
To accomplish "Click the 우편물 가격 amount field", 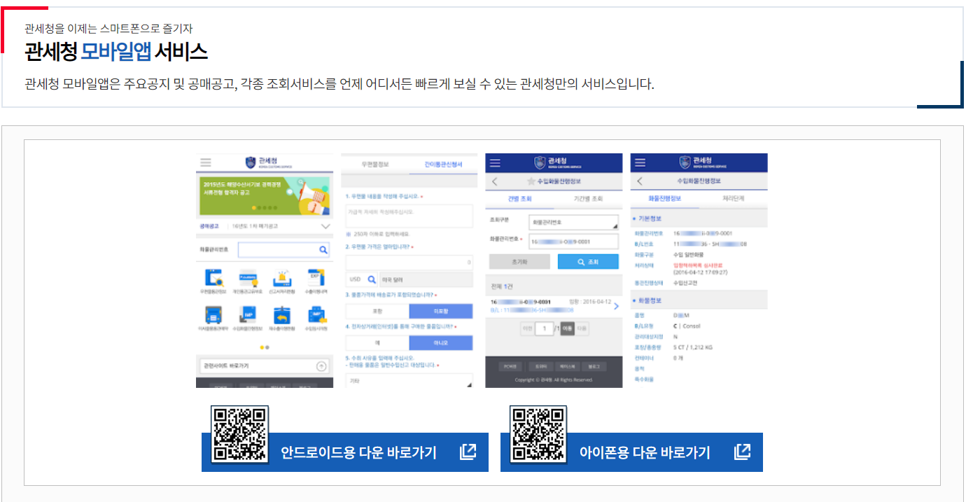I will [409, 263].
